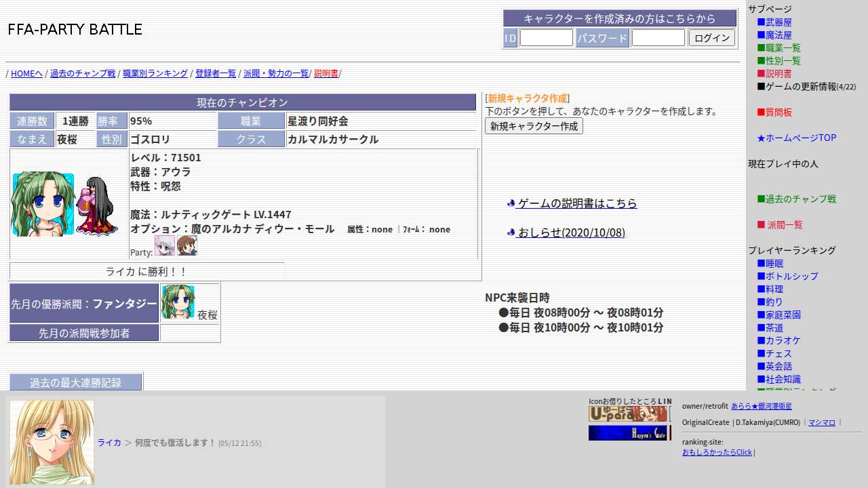The height and width of the screenshot is (488, 868).
Task: Click the green-haired champion avatar portrait
Action: (x=43, y=204)
